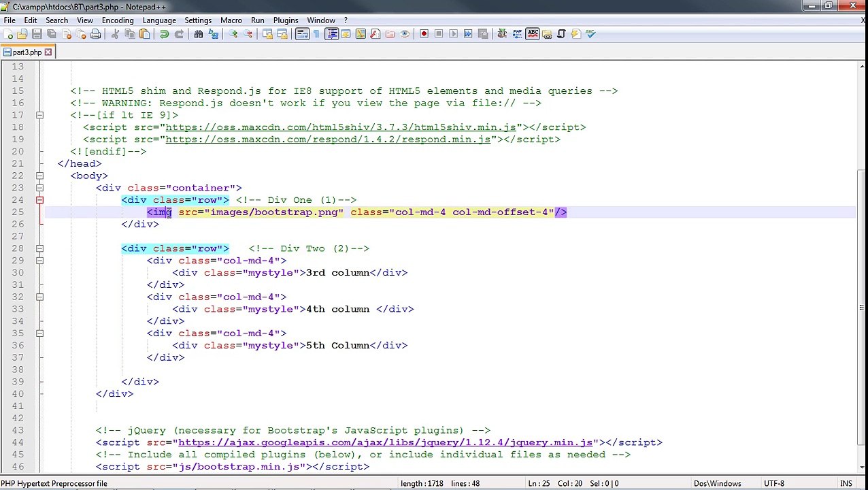
Task: Click the green Undo arrow
Action: [164, 34]
